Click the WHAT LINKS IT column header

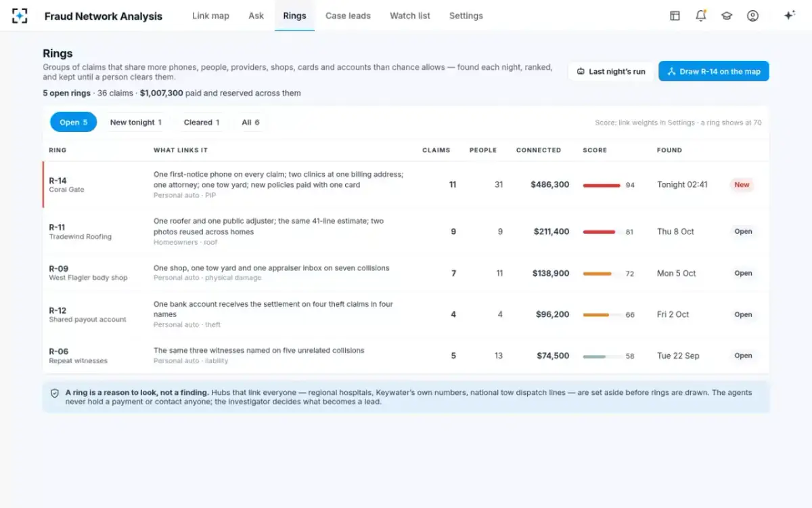181,150
